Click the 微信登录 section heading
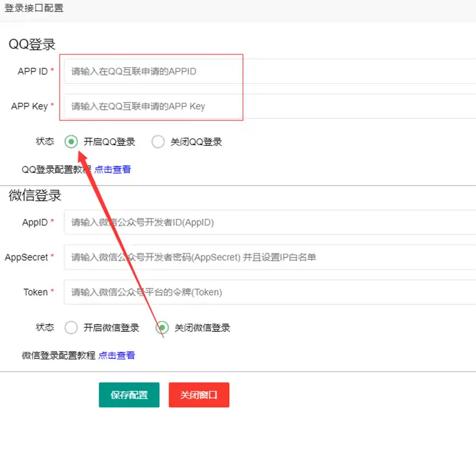 (x=35, y=195)
